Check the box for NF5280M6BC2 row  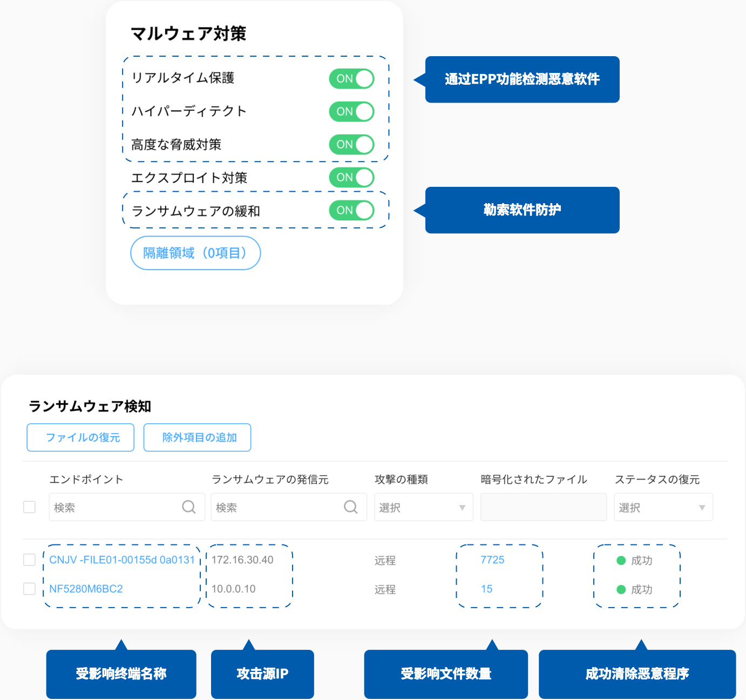[30, 589]
